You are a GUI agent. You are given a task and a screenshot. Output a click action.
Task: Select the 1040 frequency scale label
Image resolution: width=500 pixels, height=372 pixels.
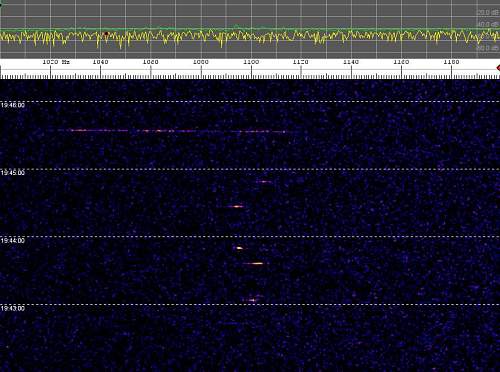[x=100, y=62]
